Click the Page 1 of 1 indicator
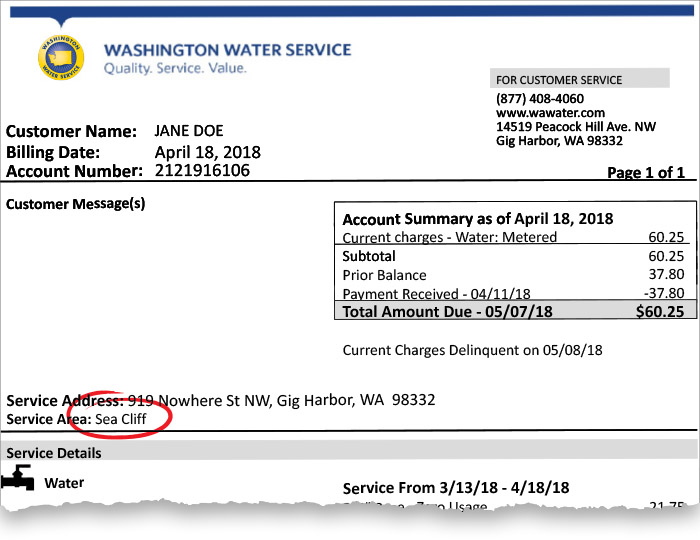Image resolution: width=700 pixels, height=540 pixels. (x=646, y=173)
